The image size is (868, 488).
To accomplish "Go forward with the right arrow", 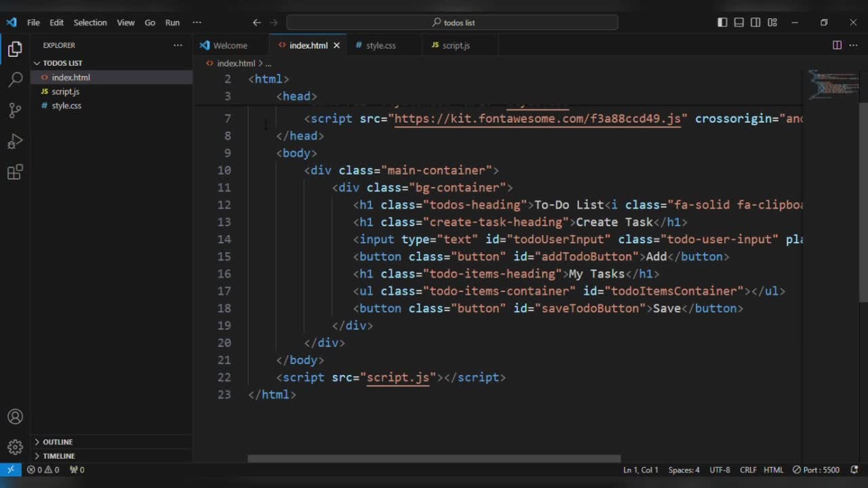I will coord(274,22).
